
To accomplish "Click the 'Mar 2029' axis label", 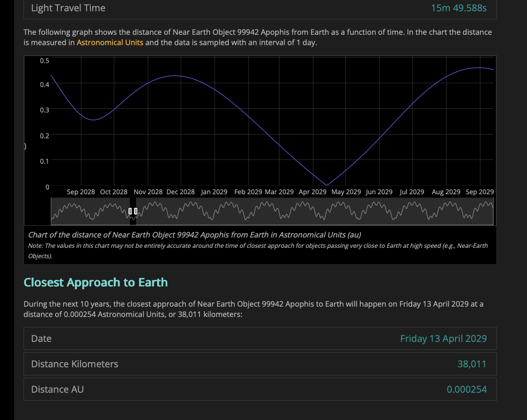I will click(279, 192).
